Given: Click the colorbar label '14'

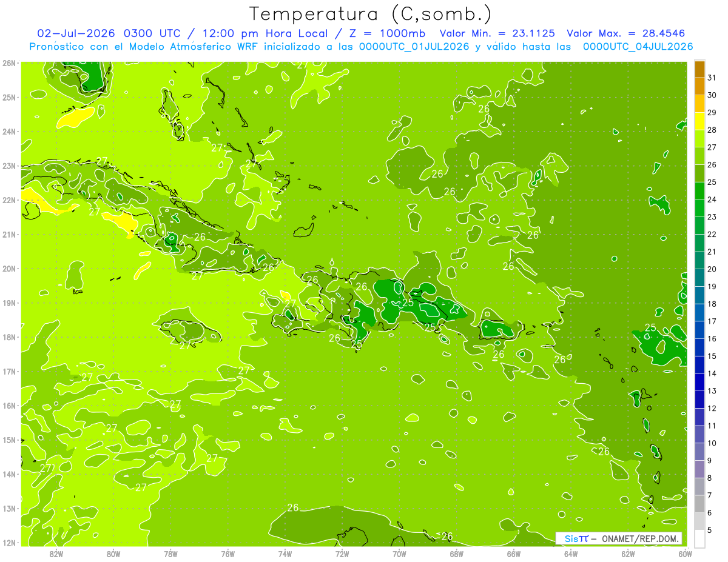Looking at the screenshot, I should coord(712,373).
